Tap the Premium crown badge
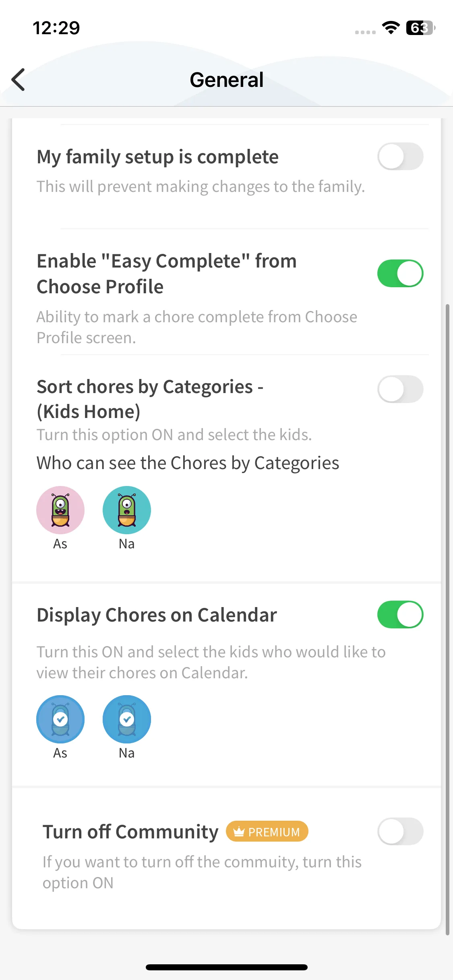The height and width of the screenshot is (980, 453). point(267,831)
